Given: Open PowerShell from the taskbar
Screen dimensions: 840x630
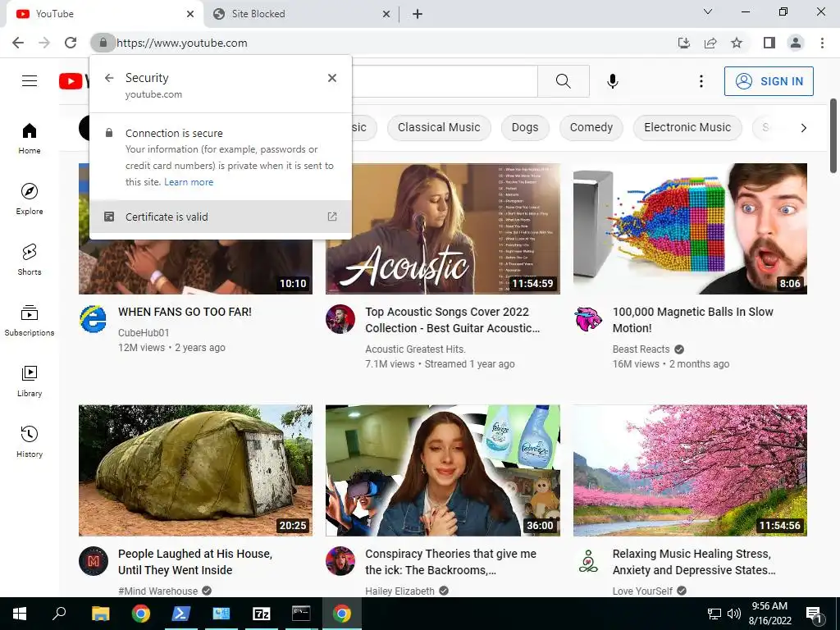Looking at the screenshot, I should click(x=181, y=614).
